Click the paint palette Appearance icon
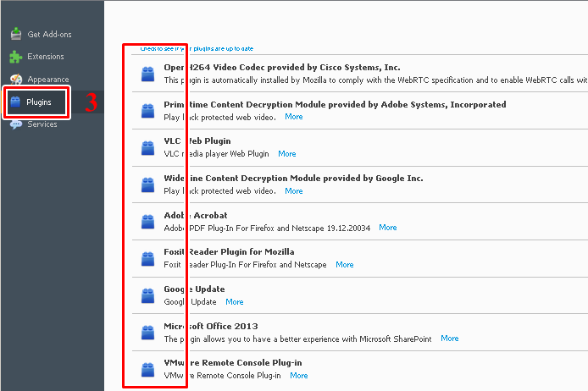588x391 pixels. pos(16,79)
